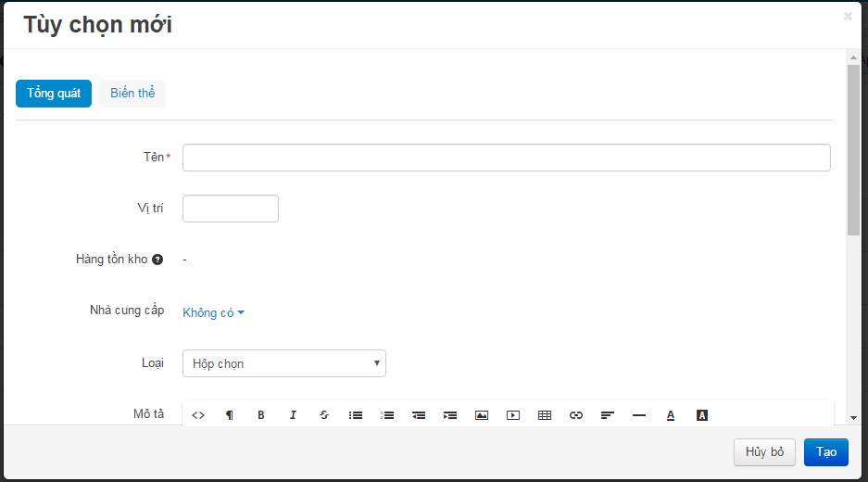Decrease indent with outdent icon
This screenshot has height=482, width=868.
pos(419,415)
